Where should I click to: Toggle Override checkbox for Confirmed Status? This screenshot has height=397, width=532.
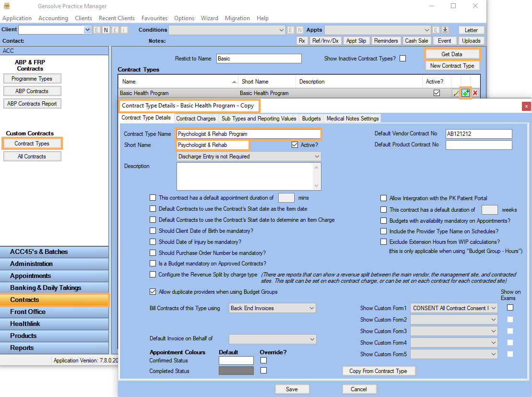pos(264,361)
